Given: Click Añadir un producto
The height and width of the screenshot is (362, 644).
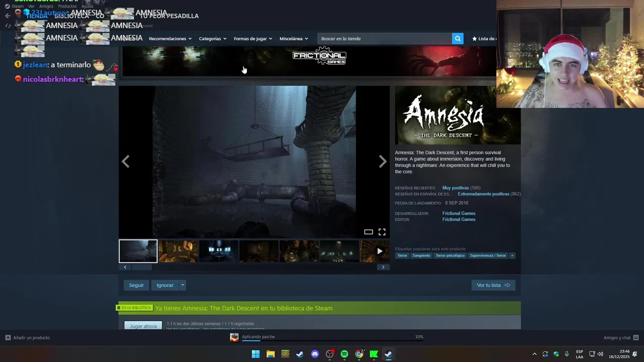Looking at the screenshot, I should [28, 338].
